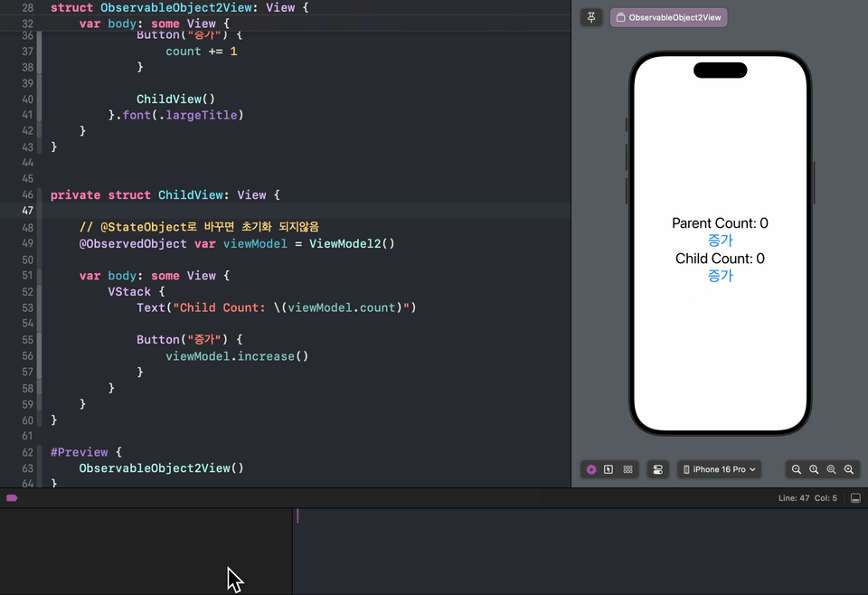Click "private struct ChildView: View {" line

pyautogui.click(x=165, y=194)
